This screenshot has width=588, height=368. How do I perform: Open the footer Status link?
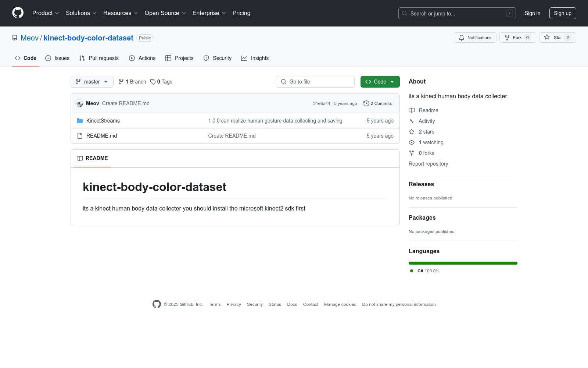tap(275, 304)
